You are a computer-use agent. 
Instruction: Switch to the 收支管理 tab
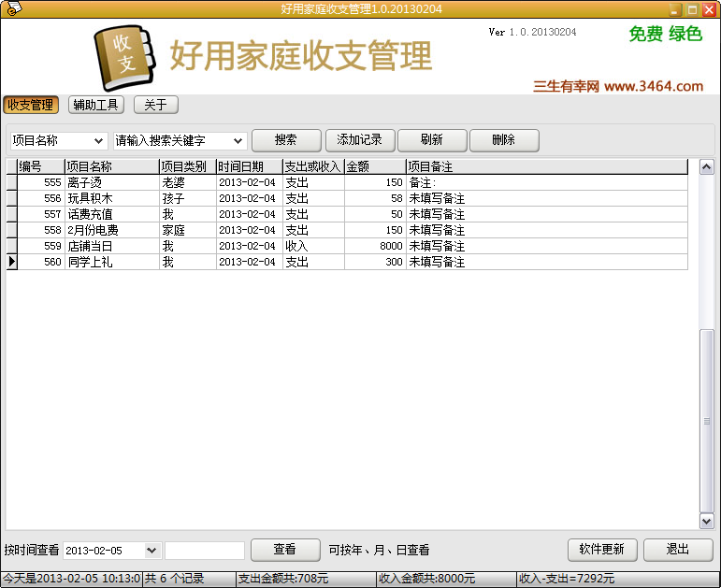(31, 105)
